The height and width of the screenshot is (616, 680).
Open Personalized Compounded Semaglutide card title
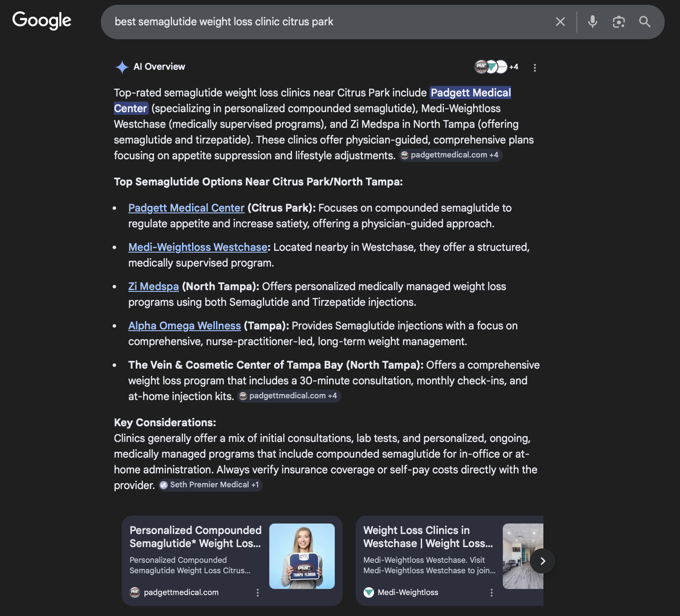point(196,537)
